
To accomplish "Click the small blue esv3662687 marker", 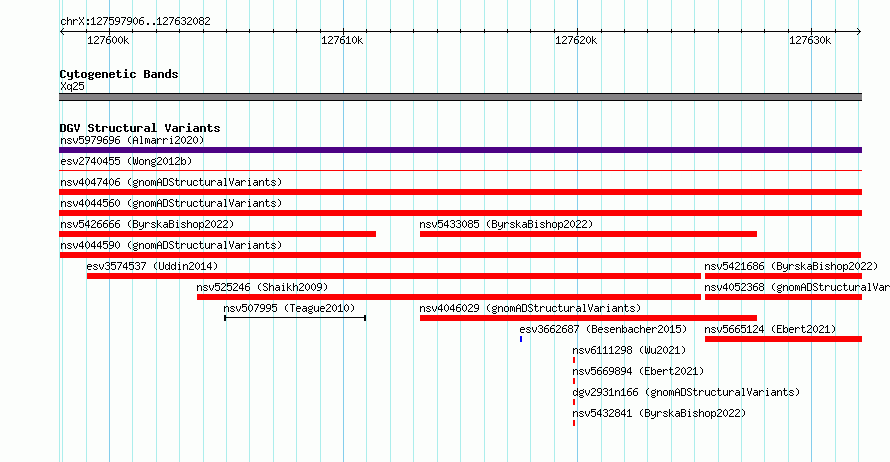I will coord(521,339).
